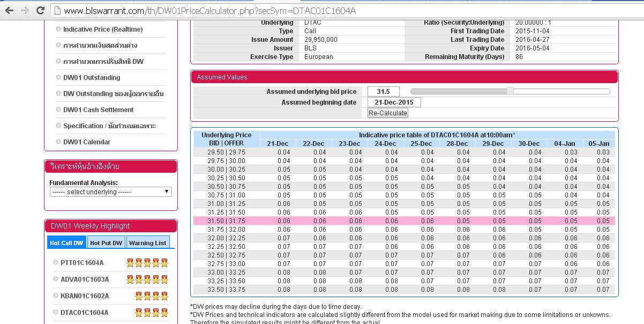The image size is (644, 324).
Task: Click the browser address bar URL
Action: click(x=209, y=11)
